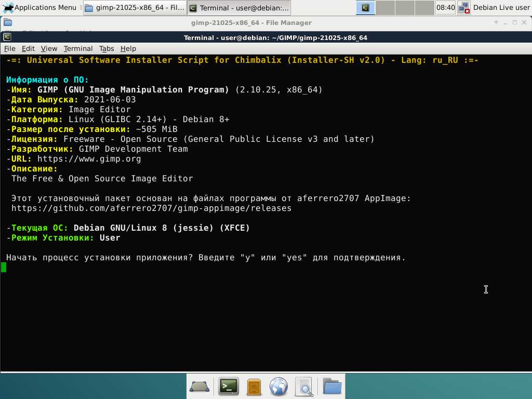Launch the web browser globe icon
Image resolution: width=532 pixels, height=399 pixels.
click(x=278, y=387)
